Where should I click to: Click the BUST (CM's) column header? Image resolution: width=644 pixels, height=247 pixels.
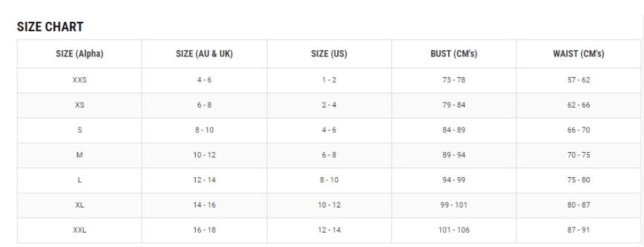tap(454, 54)
